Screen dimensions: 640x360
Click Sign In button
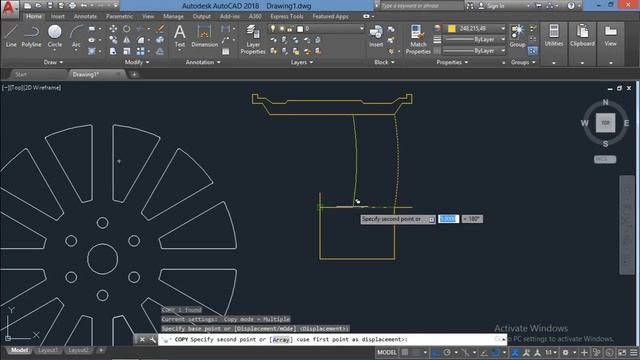(490, 6)
